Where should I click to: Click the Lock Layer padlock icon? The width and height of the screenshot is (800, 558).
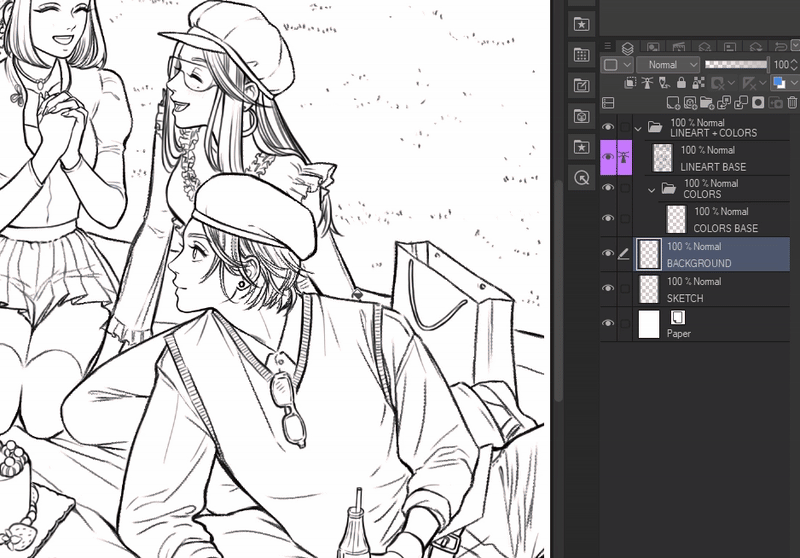(x=679, y=83)
